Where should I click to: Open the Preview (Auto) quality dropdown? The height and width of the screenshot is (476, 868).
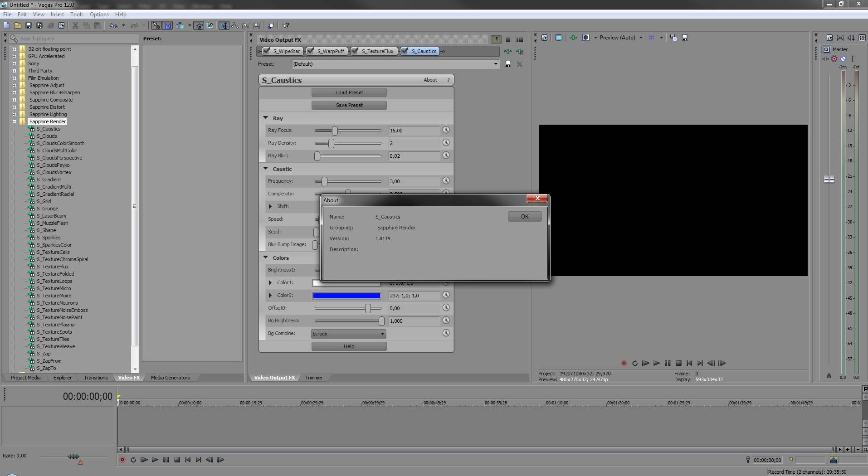[641, 38]
